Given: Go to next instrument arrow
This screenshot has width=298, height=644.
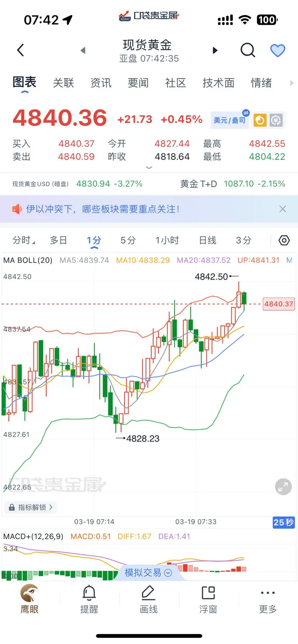Looking at the screenshot, I should click(215, 50).
